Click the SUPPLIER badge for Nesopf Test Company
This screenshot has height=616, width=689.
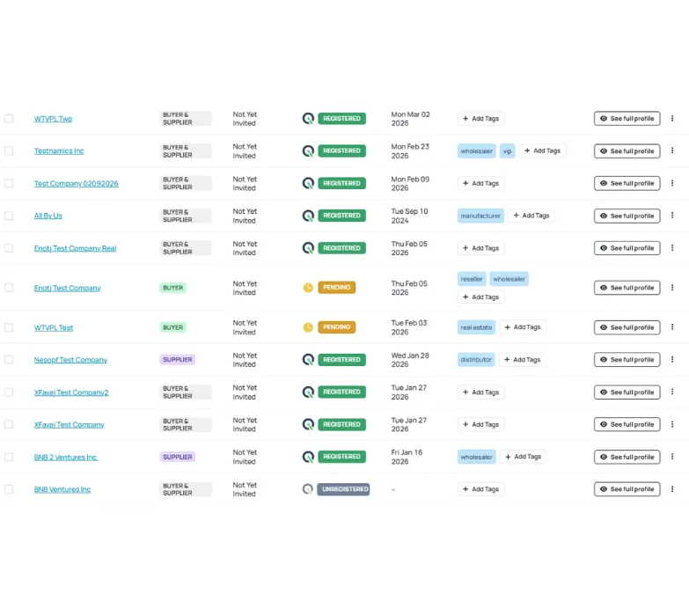click(x=178, y=359)
